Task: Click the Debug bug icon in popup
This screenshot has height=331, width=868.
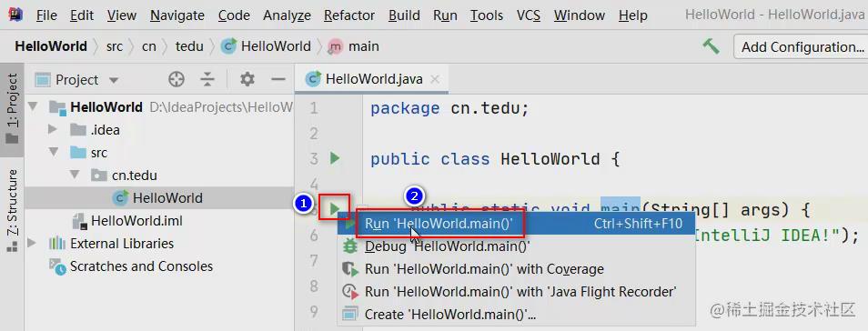Action: (350, 246)
